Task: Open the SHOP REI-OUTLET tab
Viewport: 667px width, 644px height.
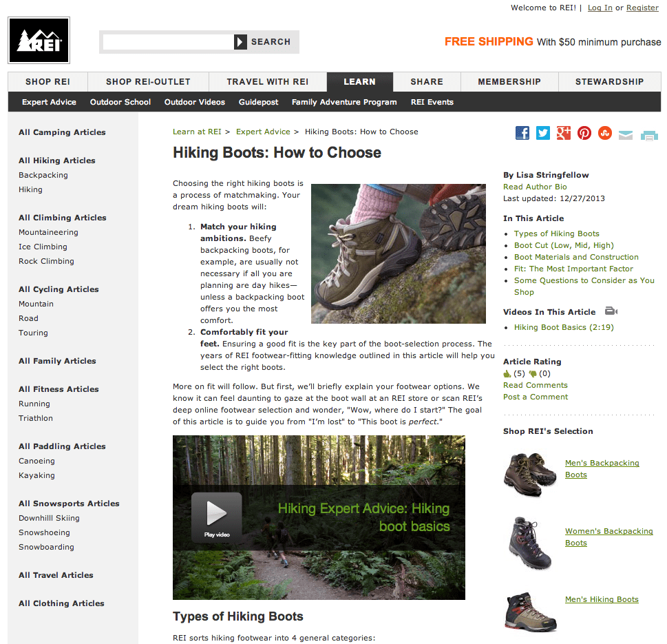Action: point(148,82)
